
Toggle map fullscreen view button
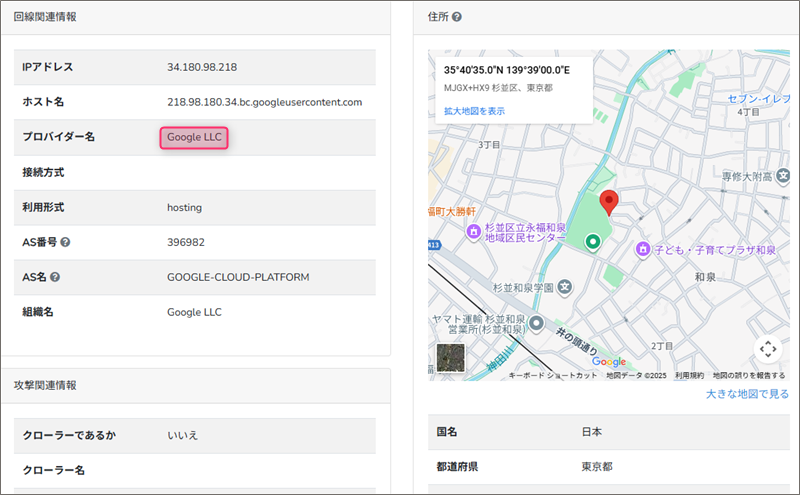click(767, 348)
